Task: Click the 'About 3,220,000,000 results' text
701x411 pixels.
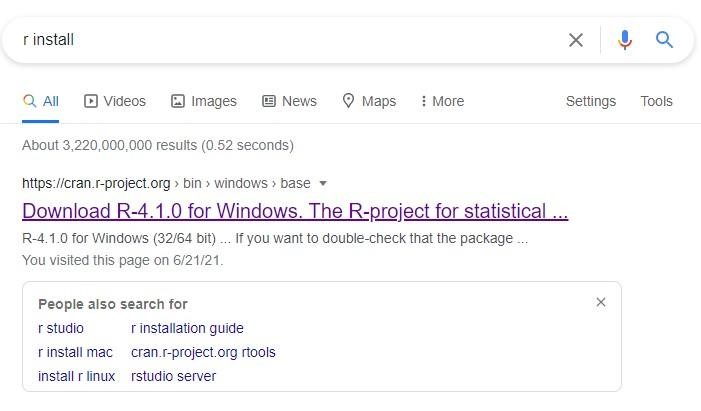Action: [x=158, y=145]
